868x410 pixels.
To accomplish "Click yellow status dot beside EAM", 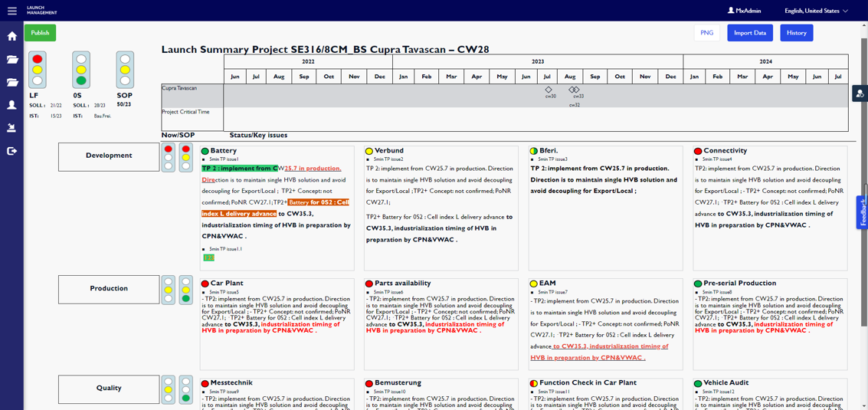I will (534, 284).
